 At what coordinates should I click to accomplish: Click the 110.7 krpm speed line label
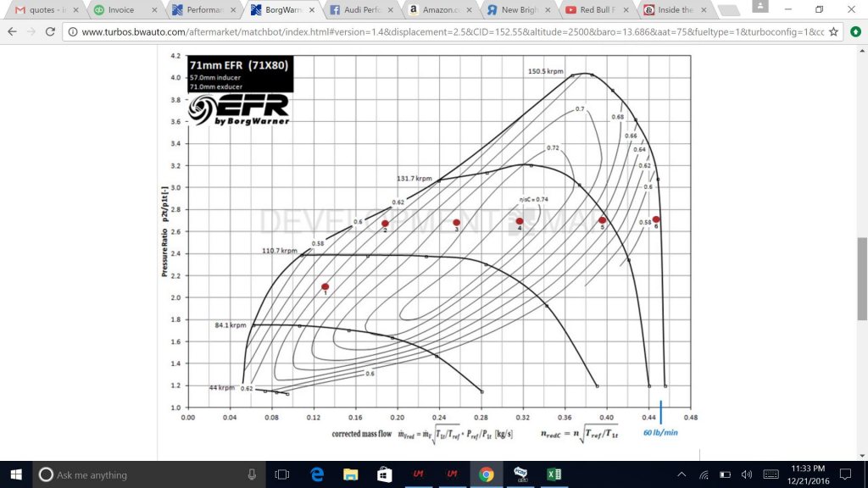(x=280, y=251)
